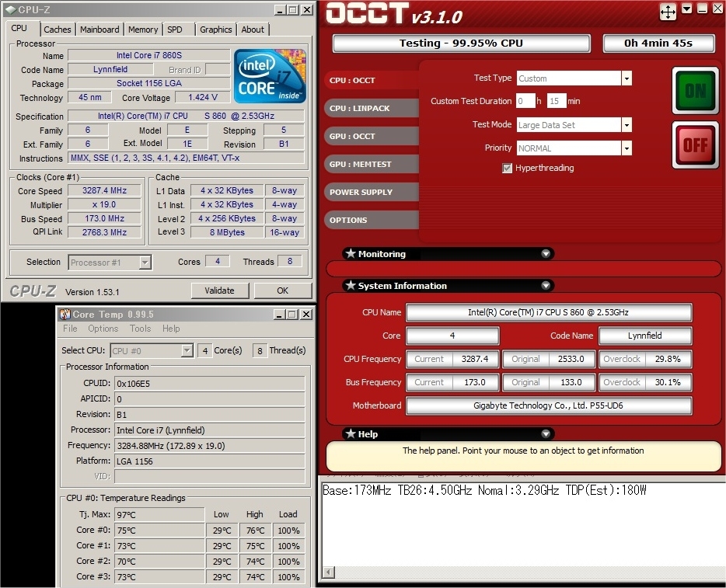This screenshot has height=588, width=726.
Task: Select the GPU : OCCT test tab
Action: [x=372, y=136]
